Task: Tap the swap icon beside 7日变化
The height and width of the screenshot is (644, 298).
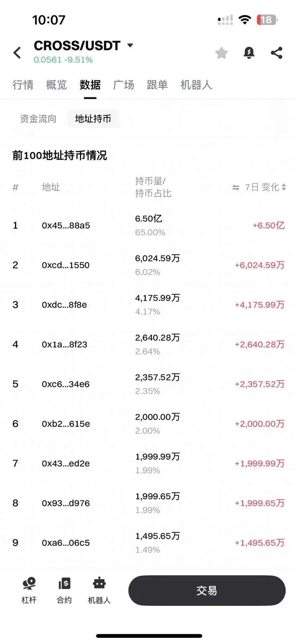Action: [x=236, y=187]
